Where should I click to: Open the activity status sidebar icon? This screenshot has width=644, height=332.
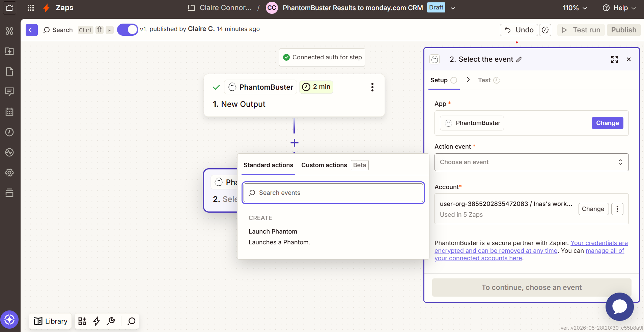(x=9, y=152)
